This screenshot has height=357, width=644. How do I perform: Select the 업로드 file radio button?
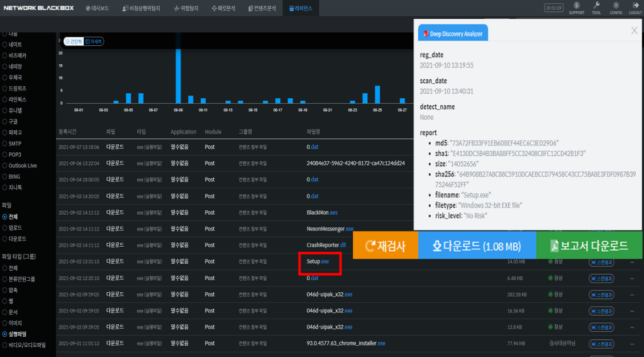pyautogui.click(x=5, y=227)
